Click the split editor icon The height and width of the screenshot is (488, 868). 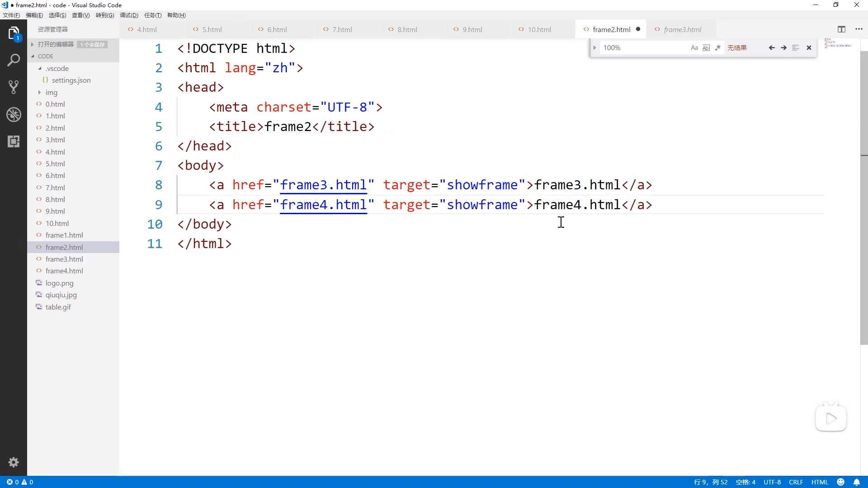pos(841,29)
